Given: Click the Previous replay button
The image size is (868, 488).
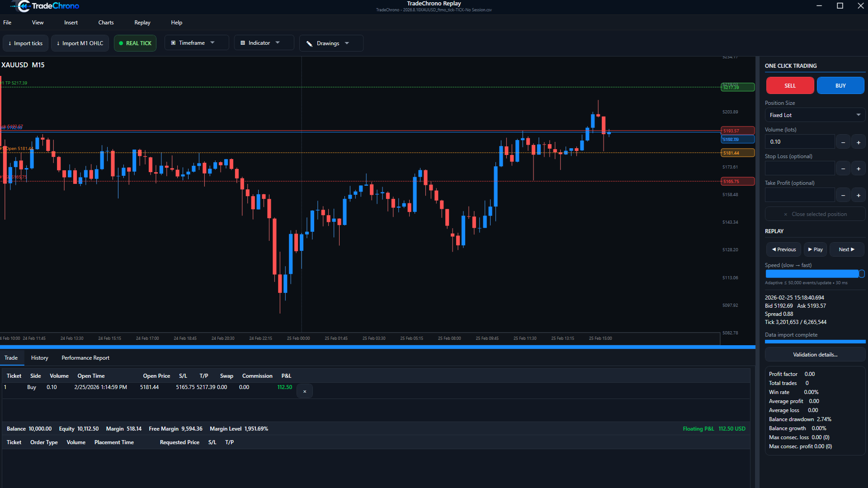Looking at the screenshot, I should click(x=784, y=249).
